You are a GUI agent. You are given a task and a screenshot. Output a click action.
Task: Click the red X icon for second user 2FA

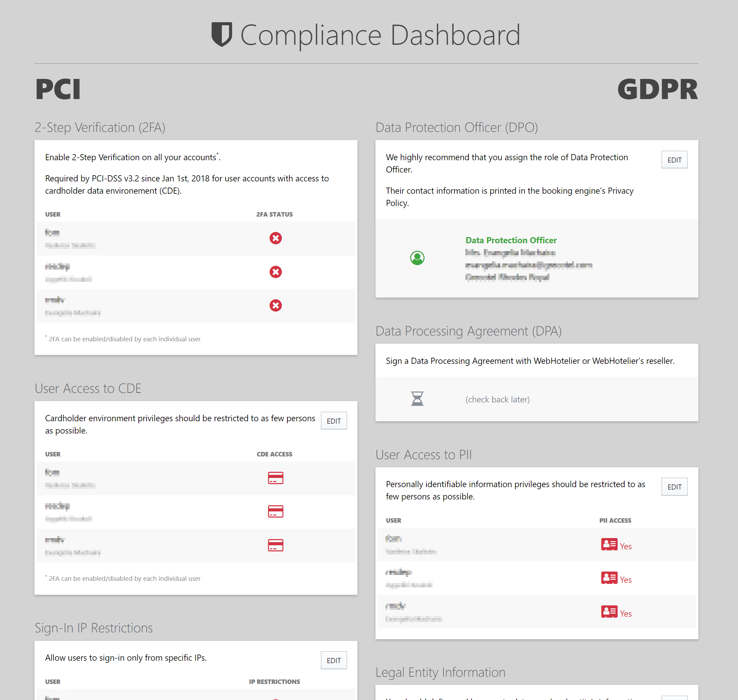point(275,271)
